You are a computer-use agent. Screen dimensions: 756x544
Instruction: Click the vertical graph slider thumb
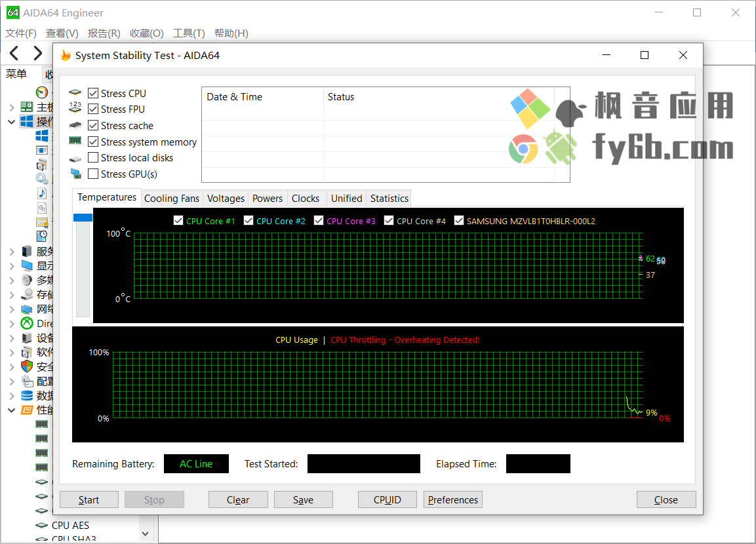[x=83, y=218]
